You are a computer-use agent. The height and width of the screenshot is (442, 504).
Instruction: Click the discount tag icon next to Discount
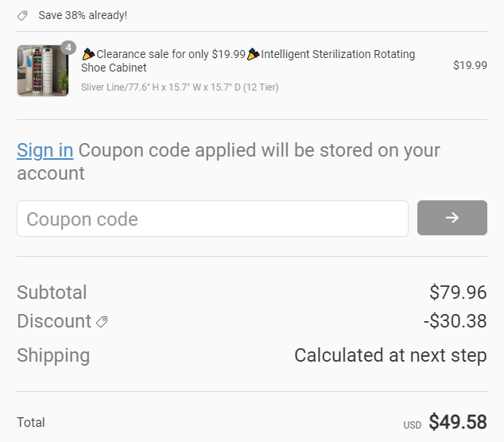tap(102, 322)
